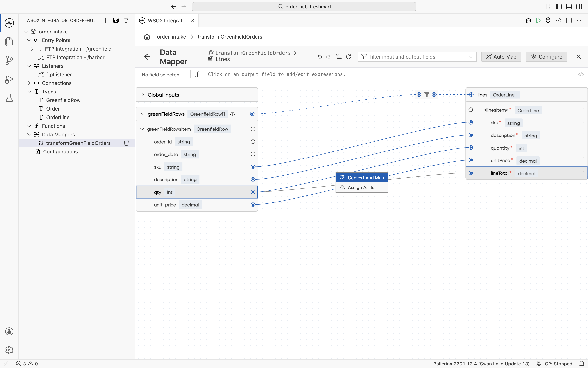This screenshot has height=368, width=588.
Task: Collapse the greenFieldRows input node
Action: 143,114
